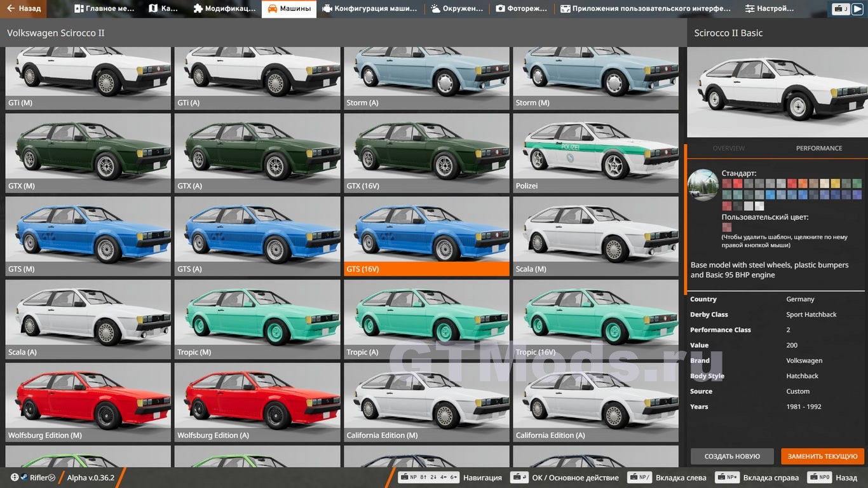Switch to the Фоторежим camera tab
This screenshot has height=488, width=868.
(x=521, y=9)
